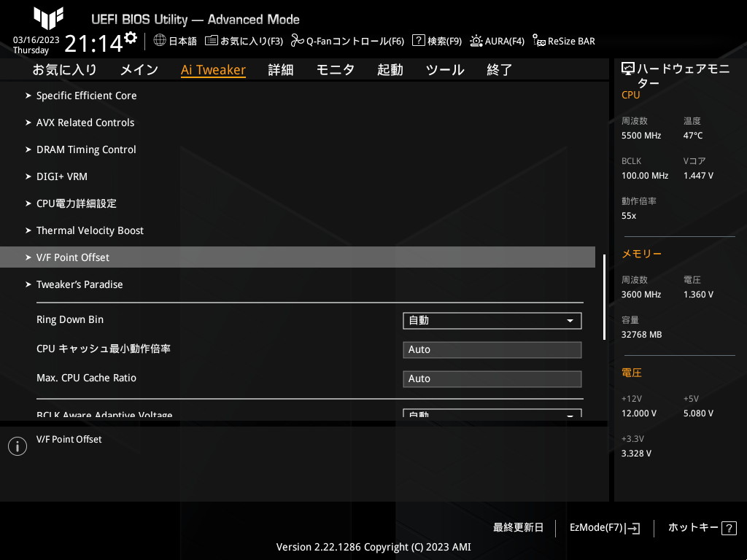Click the TUF logo
Screen dimensions: 747x560
(48, 18)
